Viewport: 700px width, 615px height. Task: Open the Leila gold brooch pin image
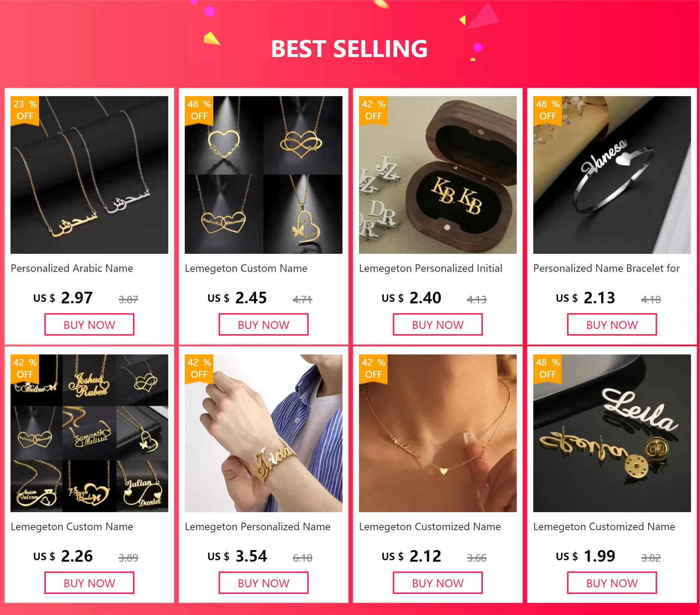[x=612, y=433]
